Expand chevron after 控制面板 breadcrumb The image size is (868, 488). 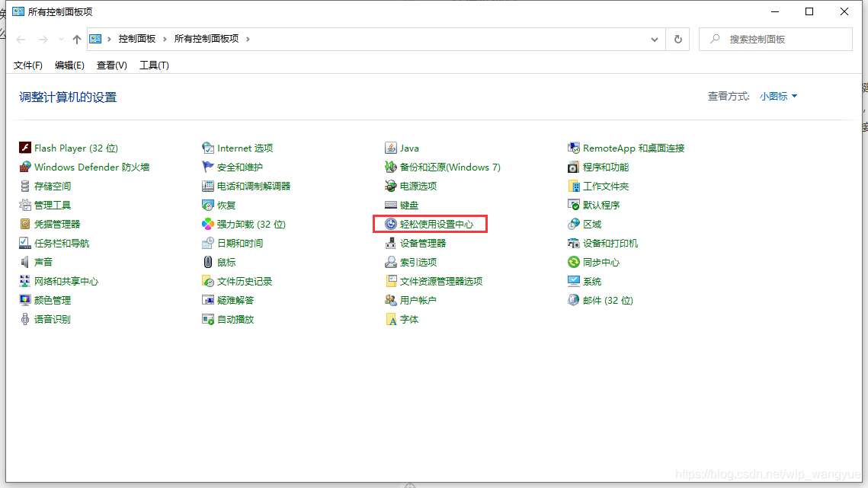click(165, 39)
